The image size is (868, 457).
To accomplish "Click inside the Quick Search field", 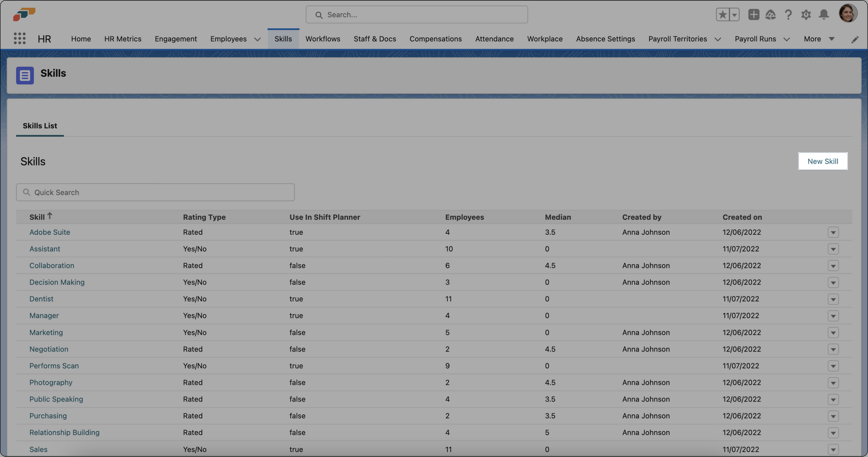I will 155,192.
